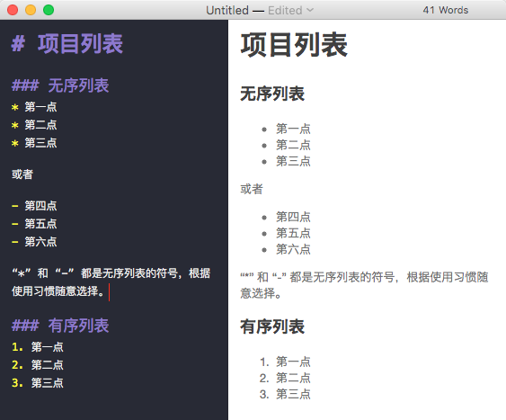The width and height of the screenshot is (506, 420).
Task: Click the preview paragraph about '无序列表的符号'
Action: [364, 285]
